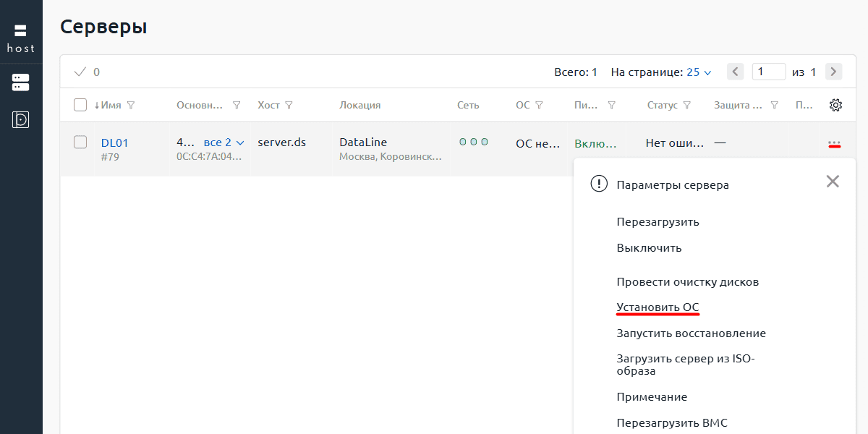This screenshot has width=868, height=434.
Task: Go to the next page arrow
Action: 833,72
